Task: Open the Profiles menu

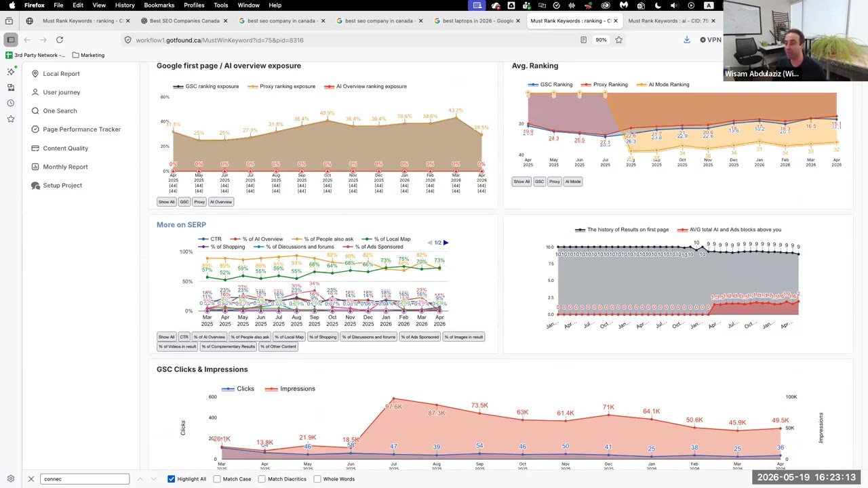Action: point(193,5)
